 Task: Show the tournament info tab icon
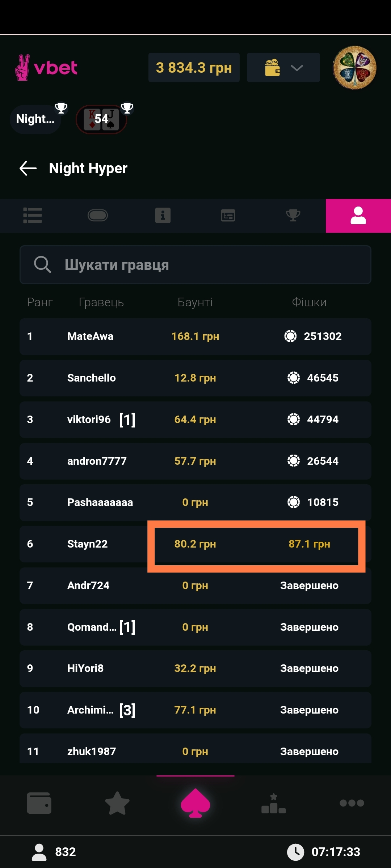coord(163,216)
